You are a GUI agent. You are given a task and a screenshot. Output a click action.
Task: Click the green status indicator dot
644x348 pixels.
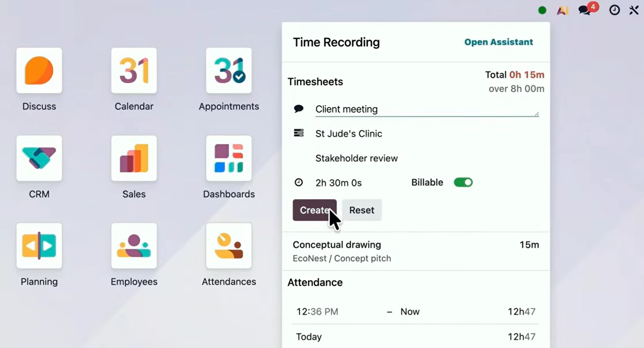coord(542,10)
